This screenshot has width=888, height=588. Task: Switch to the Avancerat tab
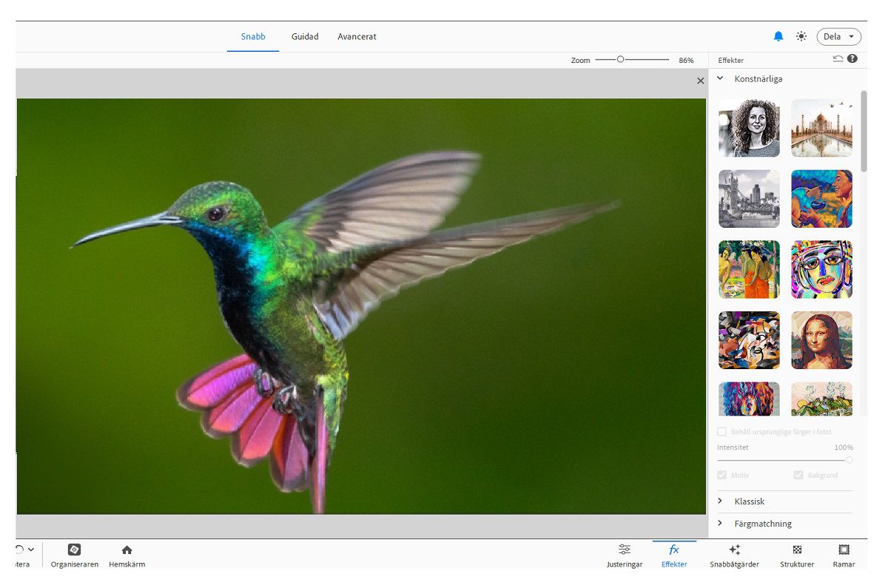(357, 36)
